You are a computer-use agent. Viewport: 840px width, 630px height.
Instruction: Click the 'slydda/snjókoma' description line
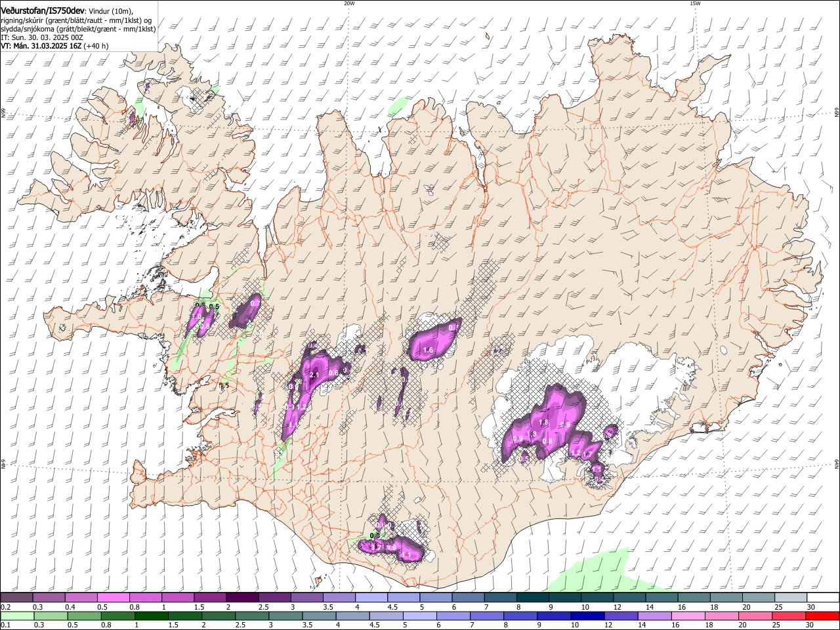click(78, 29)
